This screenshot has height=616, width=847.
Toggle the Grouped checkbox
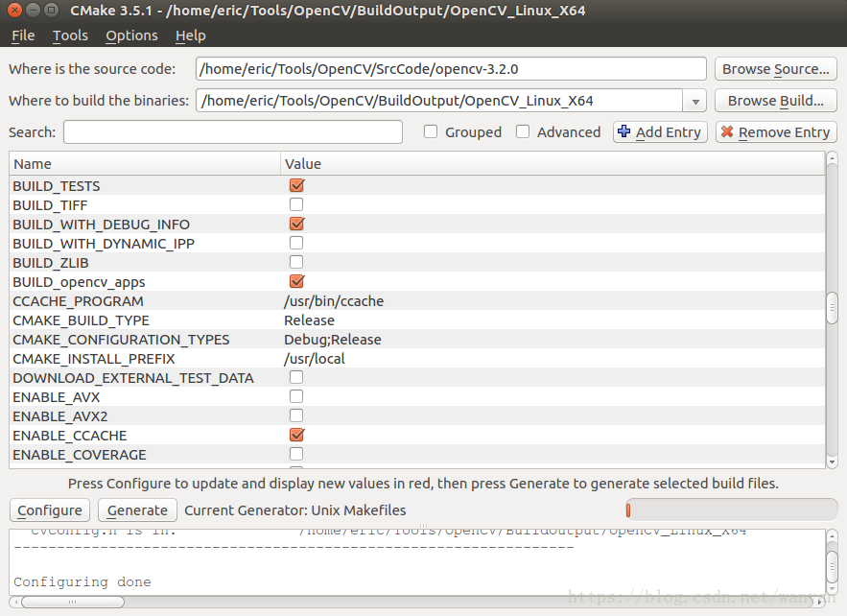431,131
